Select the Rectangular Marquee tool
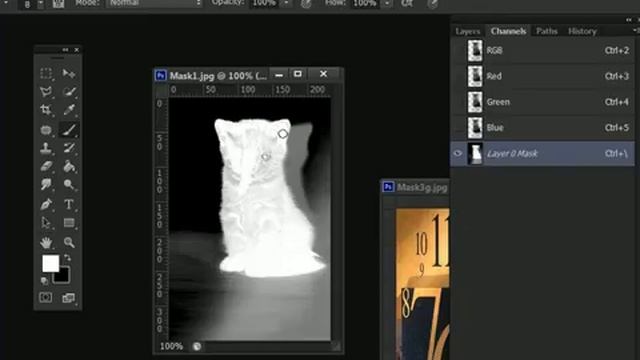This screenshot has width=640, height=360. (46, 73)
